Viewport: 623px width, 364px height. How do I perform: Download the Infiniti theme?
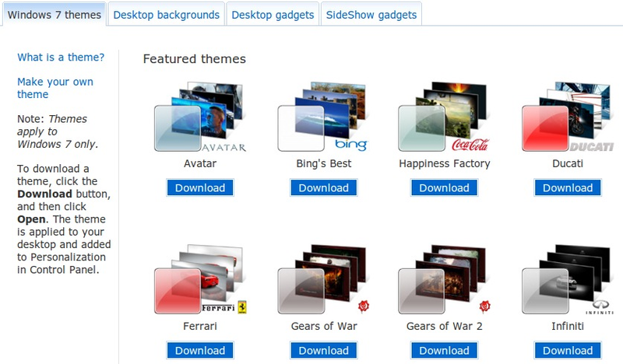click(x=568, y=351)
